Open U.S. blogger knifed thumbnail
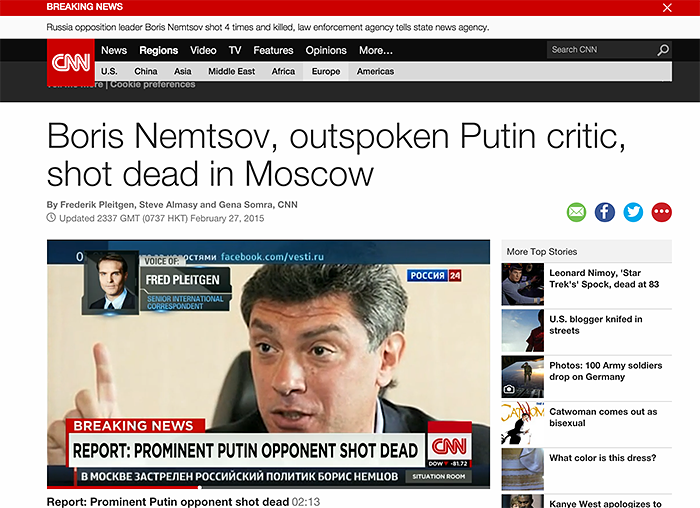700x508 pixels. coord(522,330)
